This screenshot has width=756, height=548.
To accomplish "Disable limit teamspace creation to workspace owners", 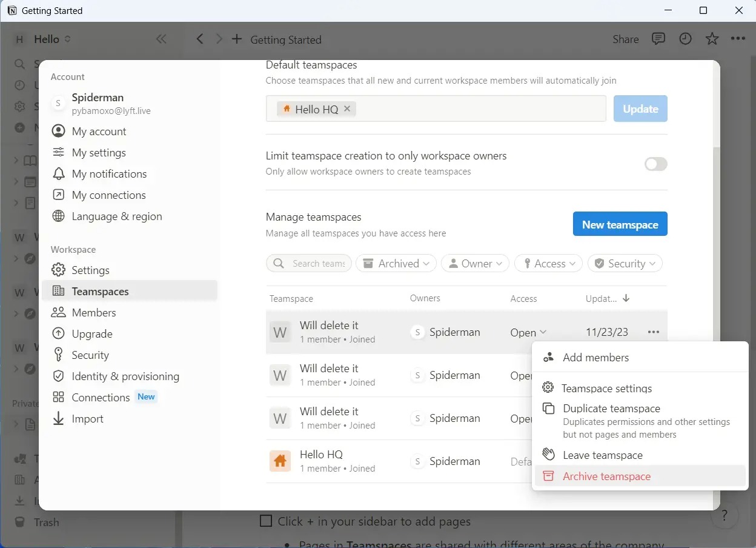I will tap(655, 164).
